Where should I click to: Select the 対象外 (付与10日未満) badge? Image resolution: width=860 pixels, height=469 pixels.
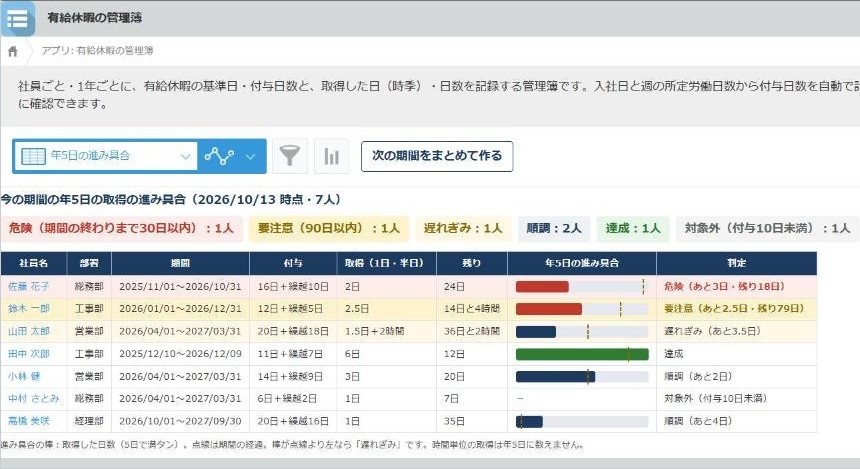tap(767, 229)
